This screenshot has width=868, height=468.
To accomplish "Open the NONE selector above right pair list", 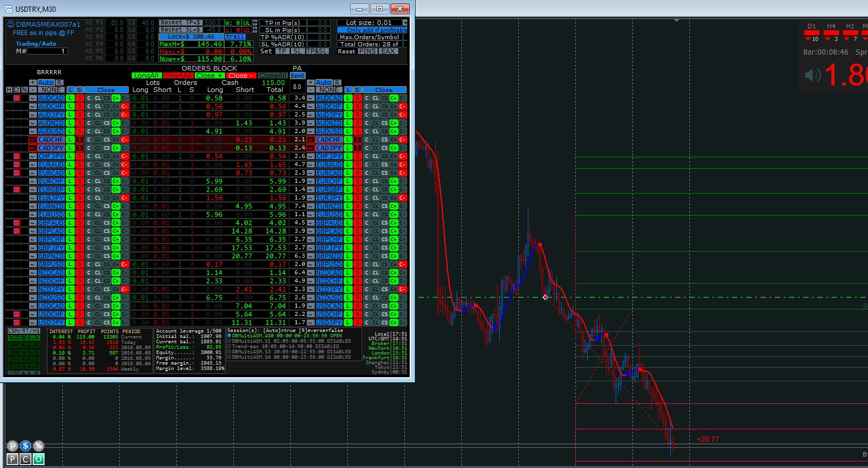I will point(329,90).
